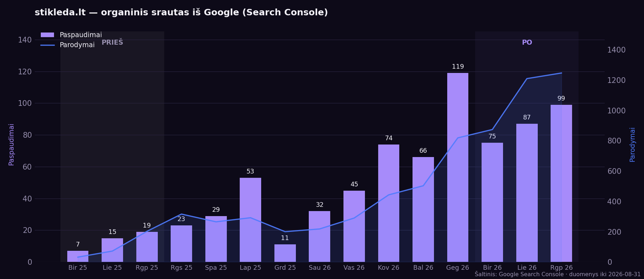
Task: Click the value label 11 above Grd 25
Action: click(285, 238)
